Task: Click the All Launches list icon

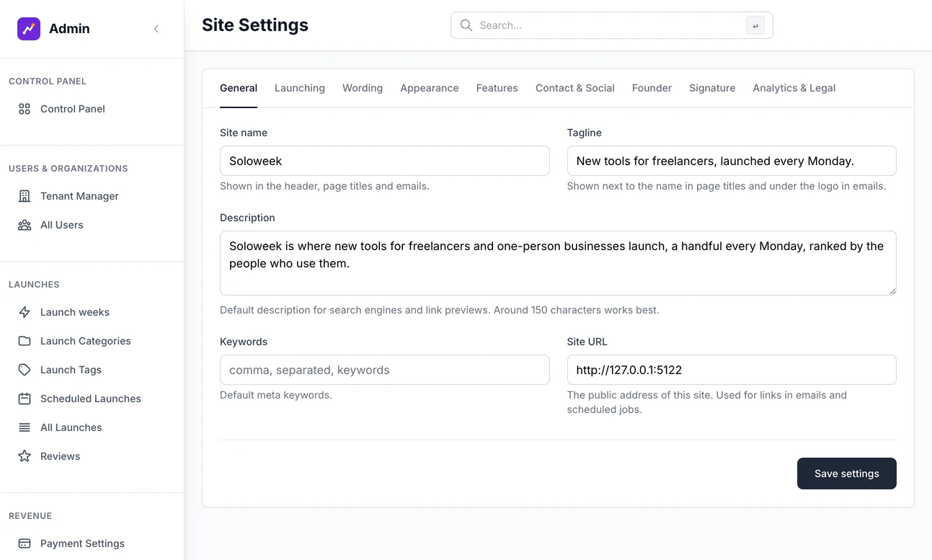Action: (25, 427)
